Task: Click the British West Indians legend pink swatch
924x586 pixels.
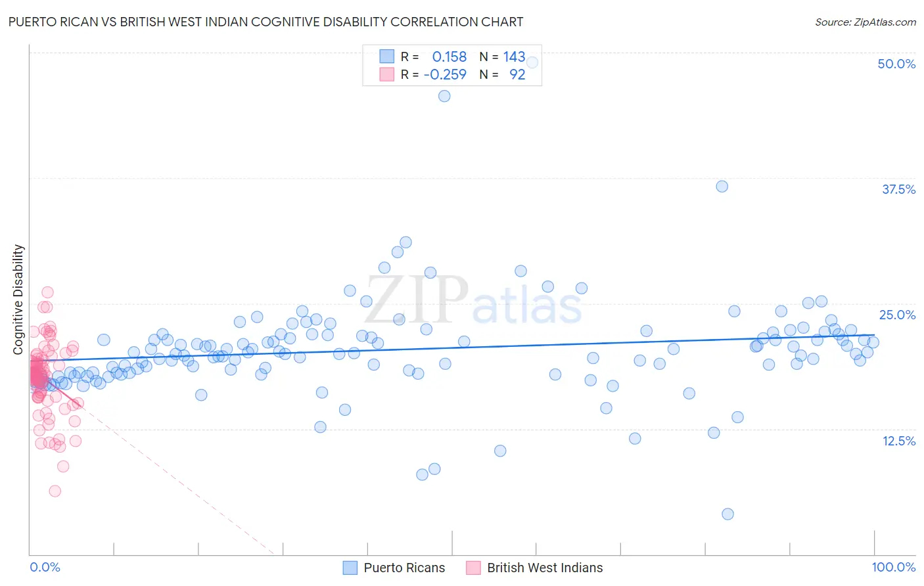Action: [473, 568]
